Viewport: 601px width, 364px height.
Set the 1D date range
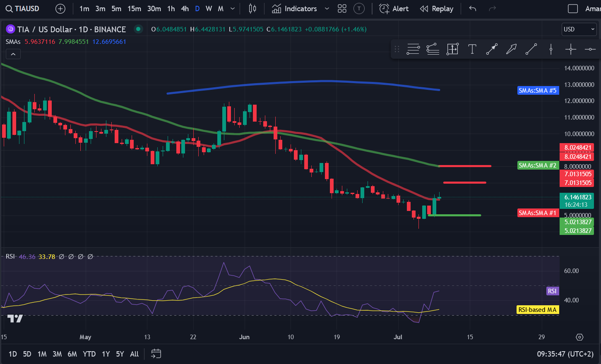click(x=13, y=354)
